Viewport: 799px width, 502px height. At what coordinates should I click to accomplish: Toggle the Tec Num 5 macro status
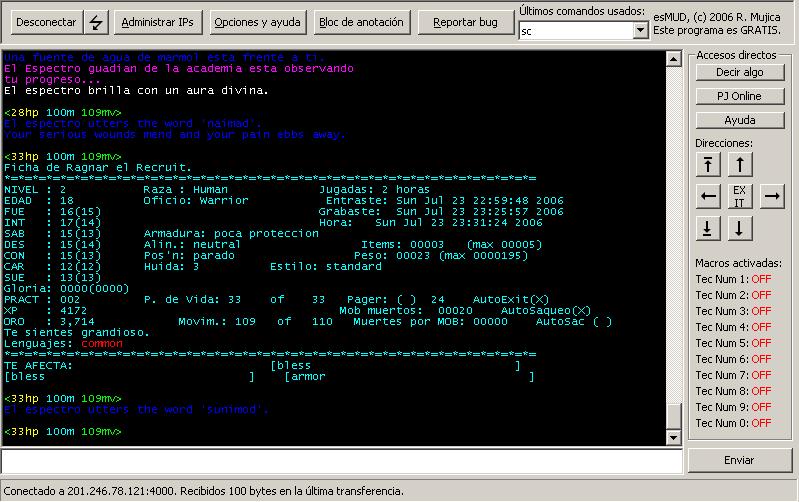point(761,343)
